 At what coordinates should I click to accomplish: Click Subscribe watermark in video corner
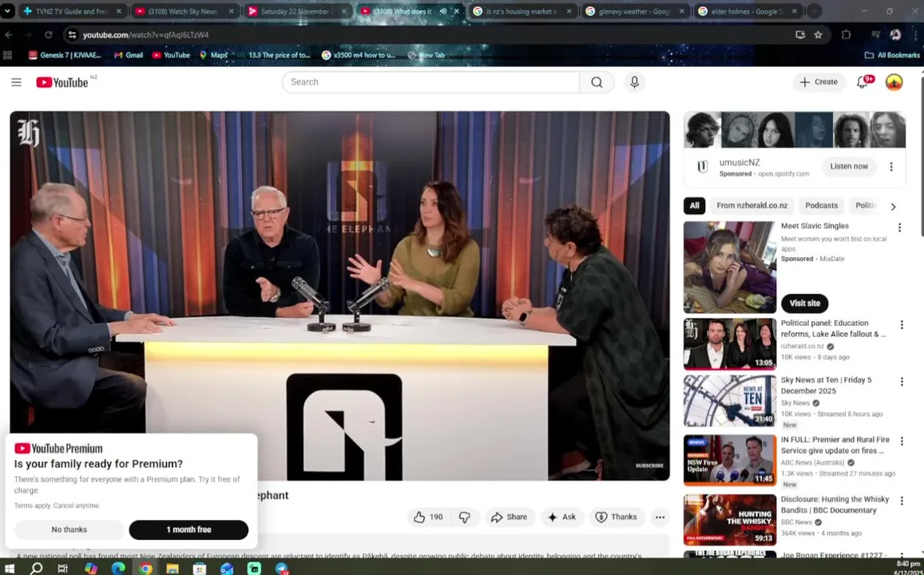649,466
